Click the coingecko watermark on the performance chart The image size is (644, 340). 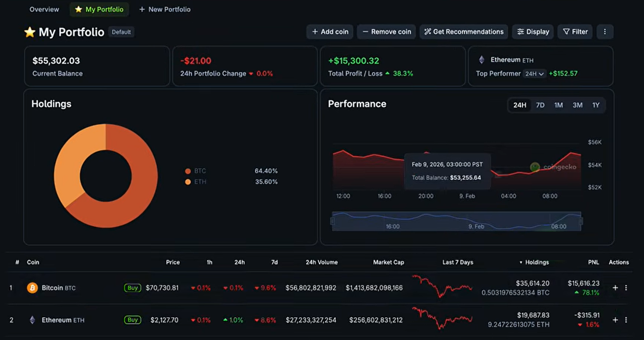click(x=555, y=167)
